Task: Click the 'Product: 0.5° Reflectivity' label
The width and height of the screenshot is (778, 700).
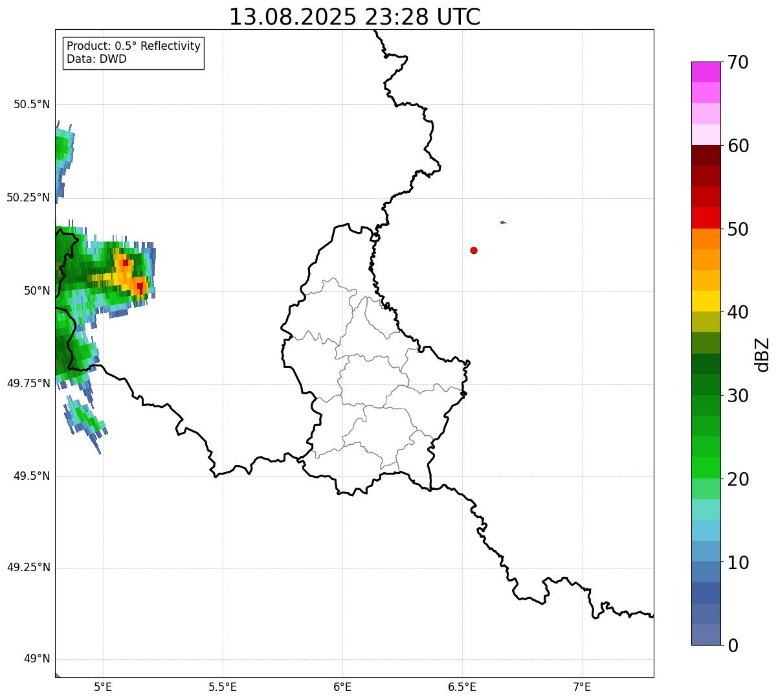Action: (133, 46)
